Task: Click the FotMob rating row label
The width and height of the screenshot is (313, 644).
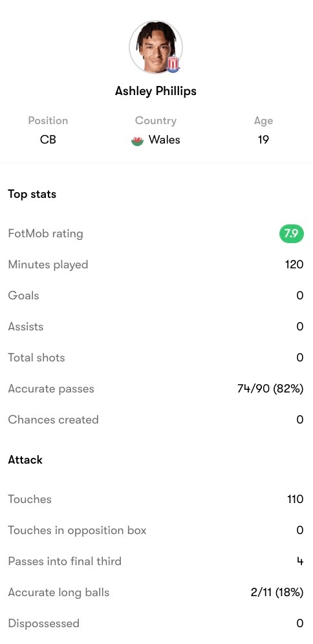Action: [x=46, y=233]
